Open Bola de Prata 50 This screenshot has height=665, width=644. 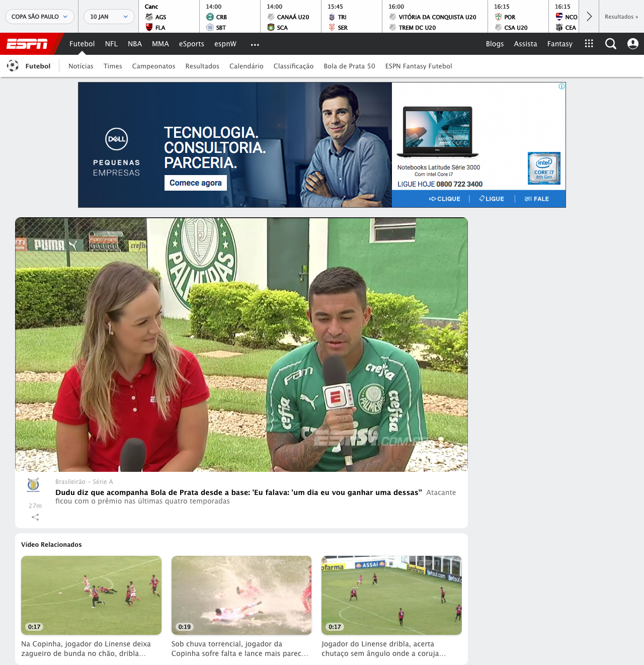click(349, 66)
